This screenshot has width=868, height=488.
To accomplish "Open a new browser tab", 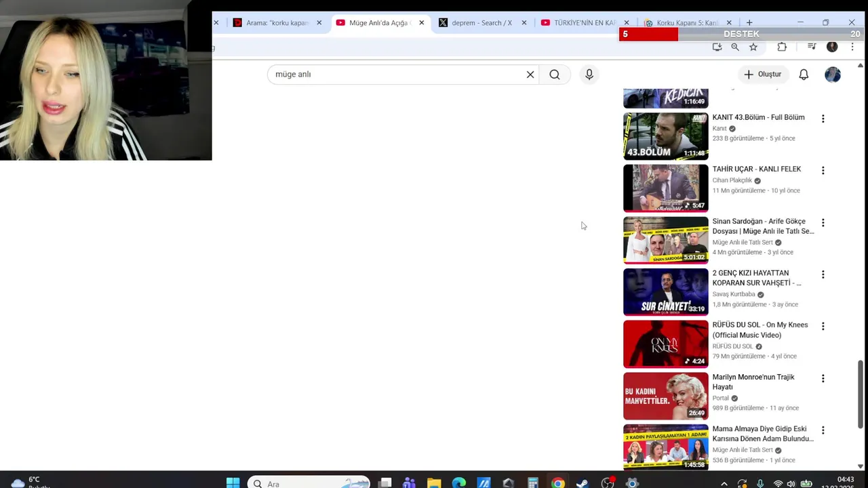I will [749, 22].
